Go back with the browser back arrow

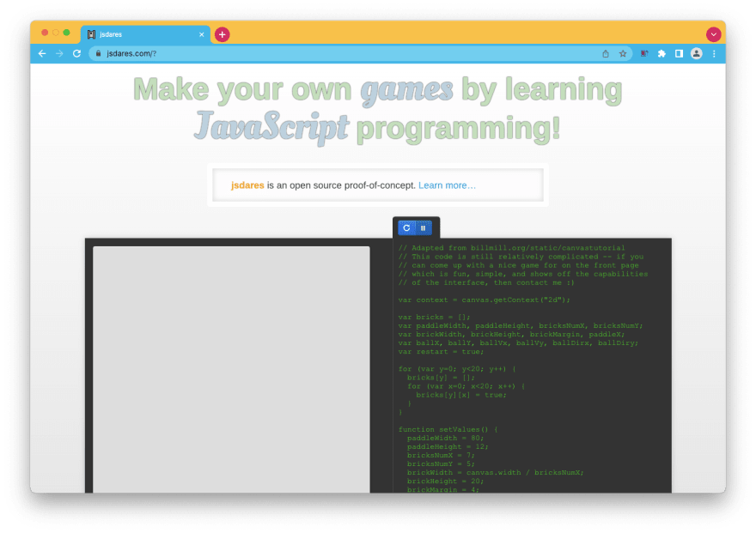tap(42, 53)
